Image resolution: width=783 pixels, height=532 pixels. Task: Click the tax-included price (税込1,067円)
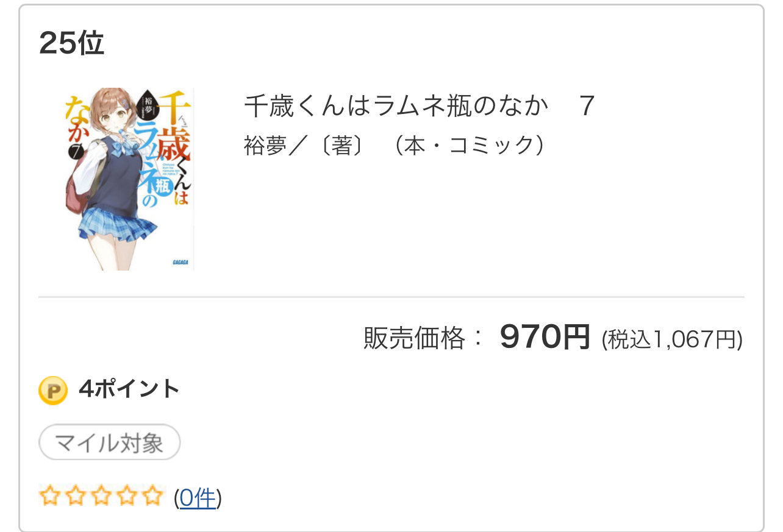pyautogui.click(x=671, y=340)
